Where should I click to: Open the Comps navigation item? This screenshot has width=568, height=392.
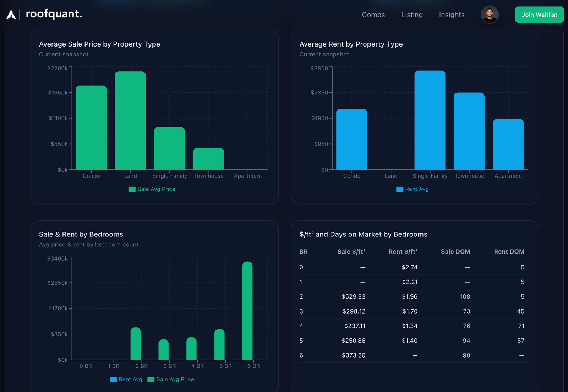373,15
